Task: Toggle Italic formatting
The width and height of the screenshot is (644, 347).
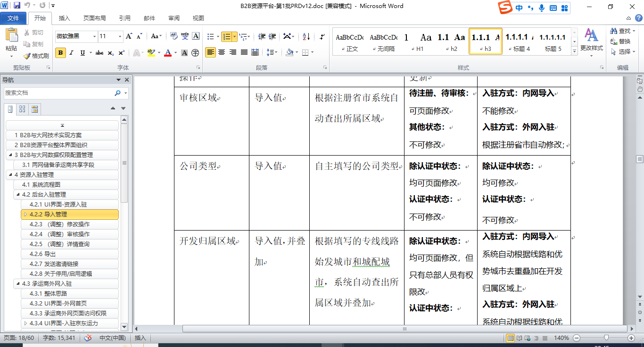Action: coord(72,53)
